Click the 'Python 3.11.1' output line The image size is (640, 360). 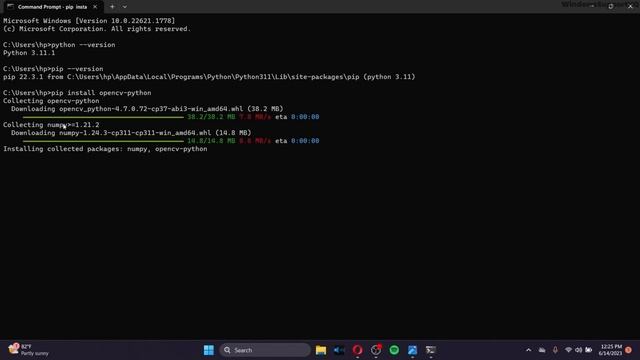[x=29, y=53]
